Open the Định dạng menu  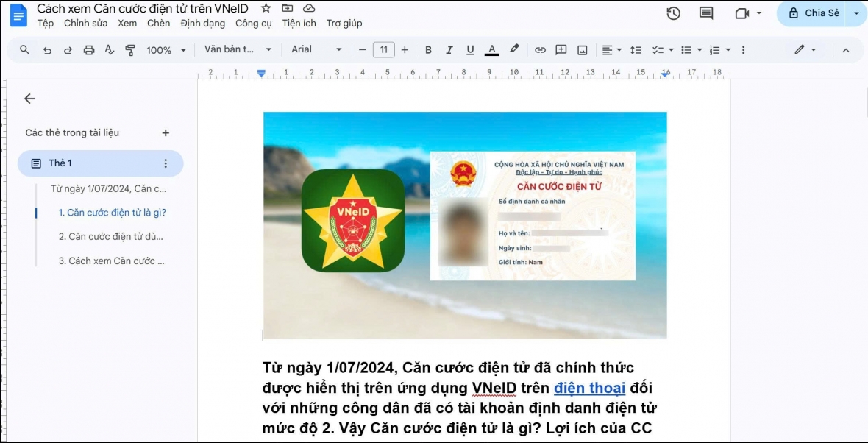click(202, 24)
